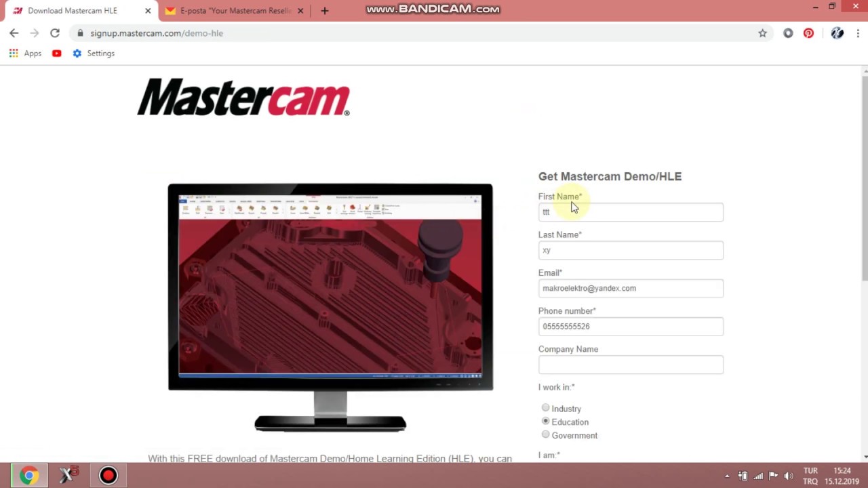
Task: Show hidden system tray icons
Action: (x=727, y=476)
